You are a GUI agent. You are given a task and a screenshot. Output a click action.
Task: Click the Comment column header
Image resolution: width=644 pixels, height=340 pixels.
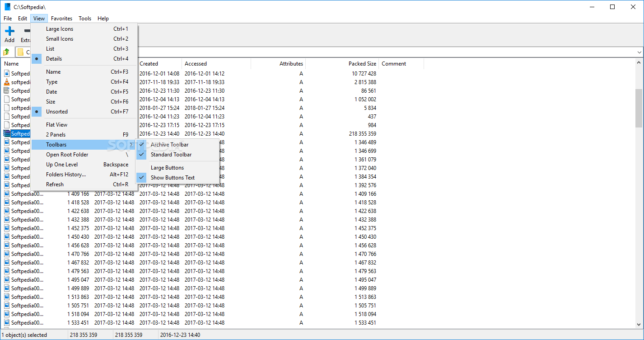(401, 64)
